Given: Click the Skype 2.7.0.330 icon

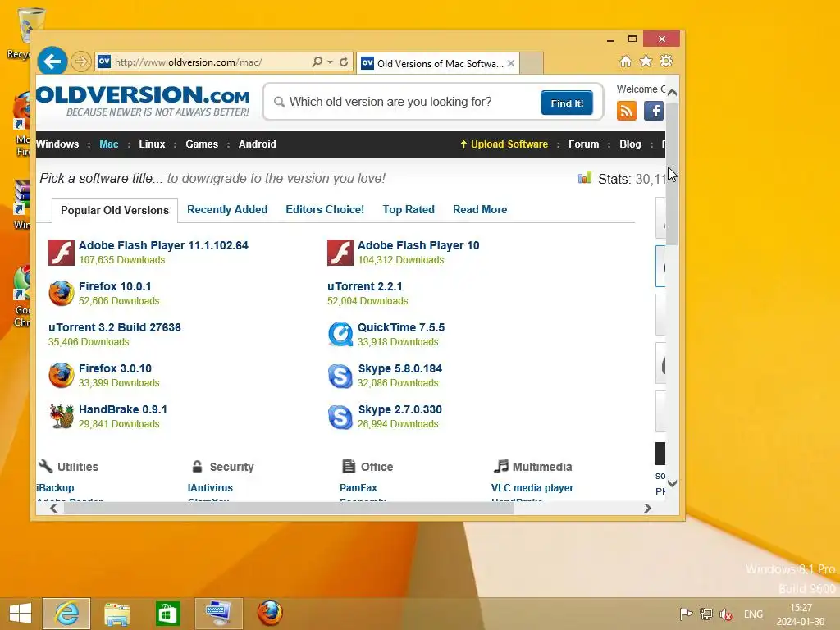Looking at the screenshot, I should pyautogui.click(x=340, y=417).
